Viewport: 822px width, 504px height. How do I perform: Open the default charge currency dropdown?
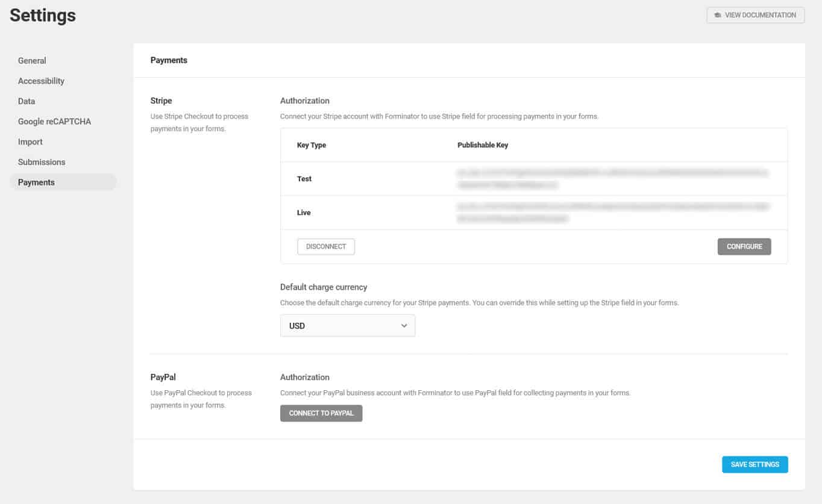tap(348, 326)
